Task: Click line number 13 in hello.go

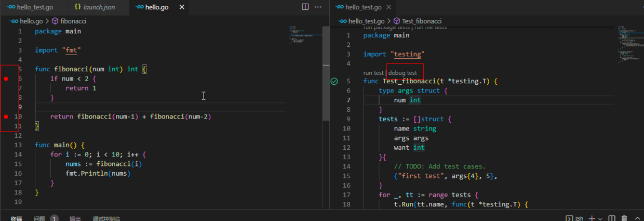Action: [18, 145]
